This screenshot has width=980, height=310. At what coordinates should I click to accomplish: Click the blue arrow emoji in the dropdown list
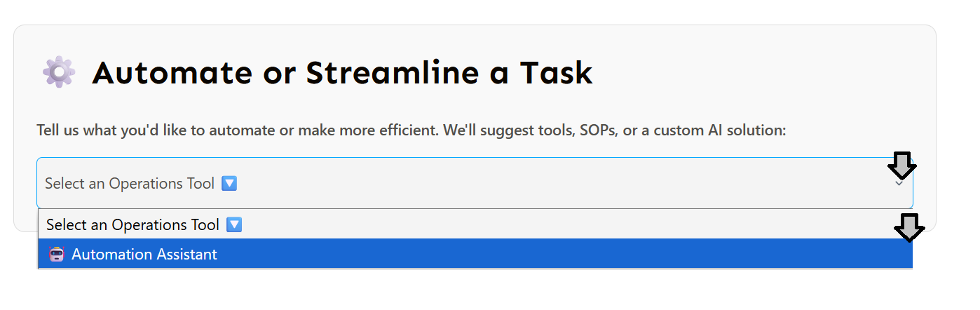pos(235,225)
